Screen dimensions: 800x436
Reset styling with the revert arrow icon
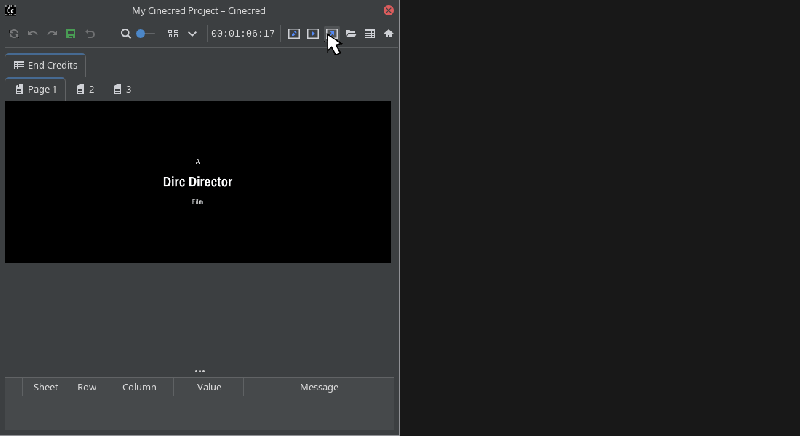(90, 34)
